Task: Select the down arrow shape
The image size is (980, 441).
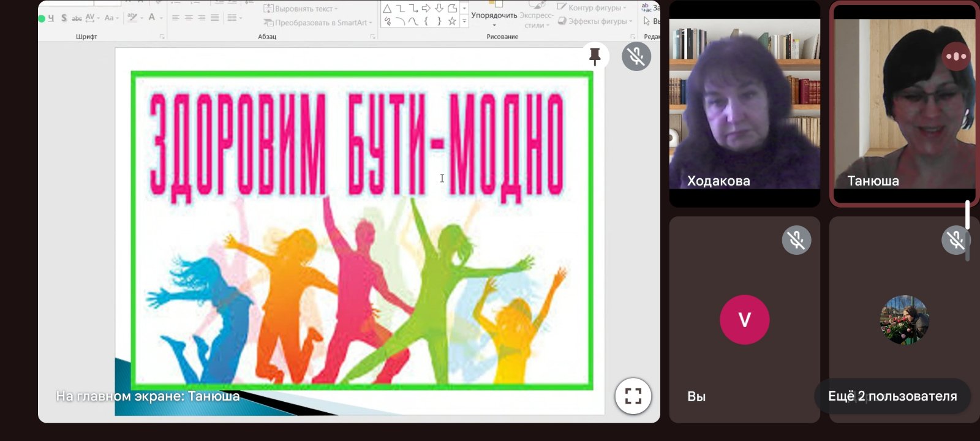Action: (439, 9)
